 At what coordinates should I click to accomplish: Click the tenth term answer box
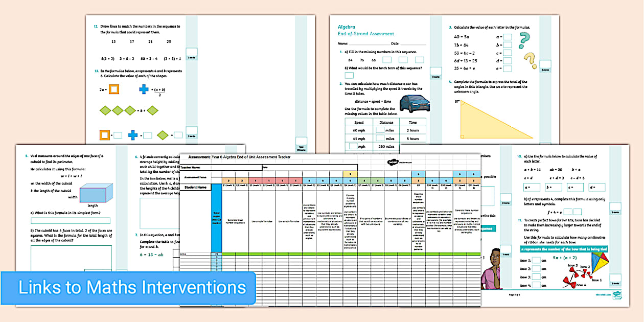click(349, 75)
